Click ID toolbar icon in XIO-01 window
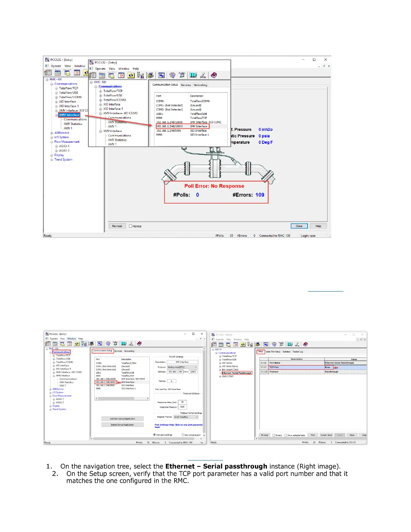 coord(290,344)
